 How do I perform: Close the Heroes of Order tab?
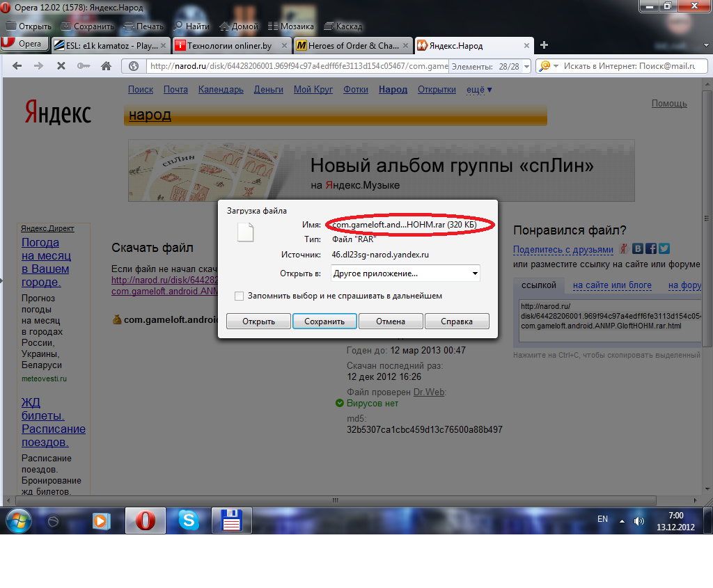(406, 45)
